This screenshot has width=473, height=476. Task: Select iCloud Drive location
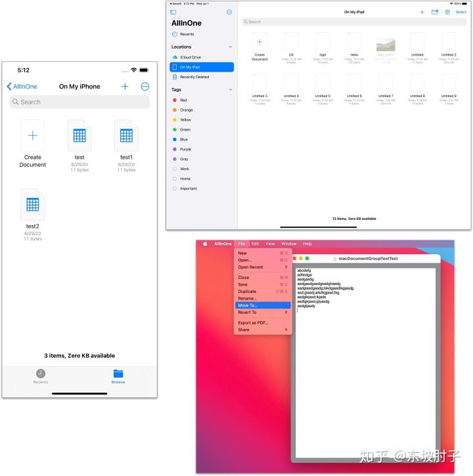[x=202, y=57]
